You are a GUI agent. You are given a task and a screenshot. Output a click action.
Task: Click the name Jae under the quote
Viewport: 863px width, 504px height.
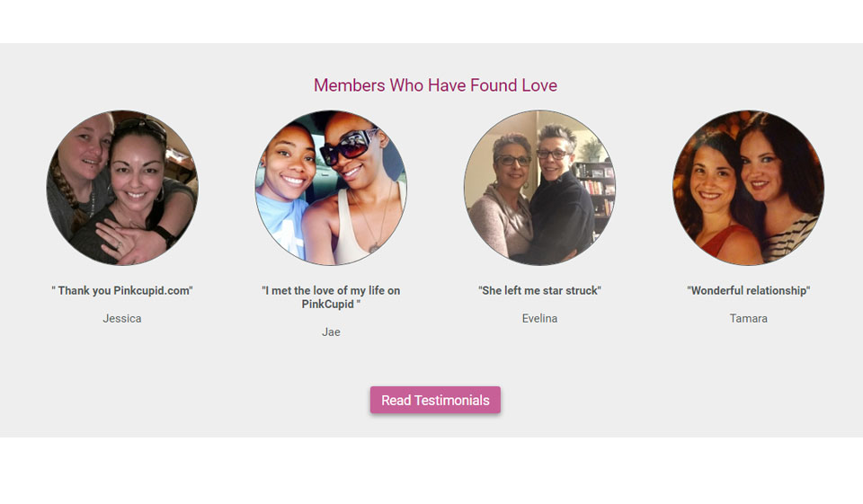click(331, 332)
